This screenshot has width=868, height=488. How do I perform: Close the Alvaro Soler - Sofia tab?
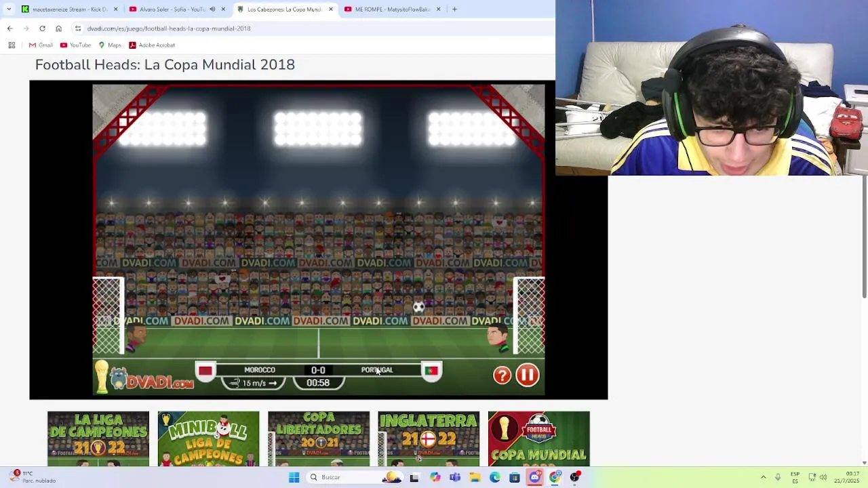click(223, 9)
